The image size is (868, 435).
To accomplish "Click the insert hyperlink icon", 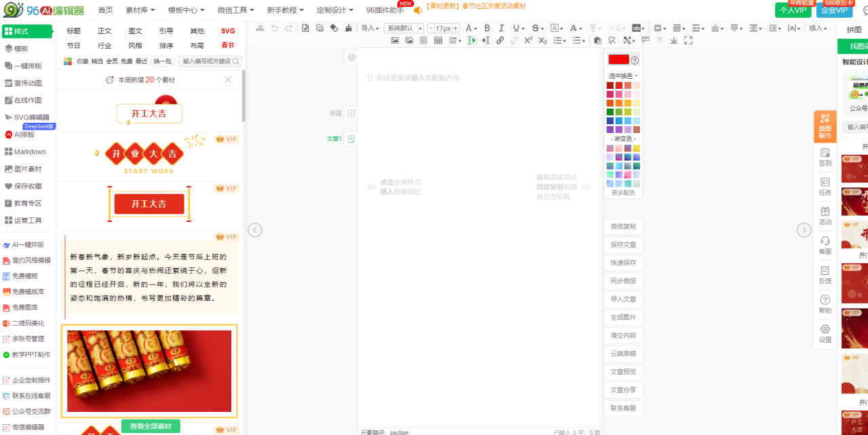I will [x=500, y=41].
